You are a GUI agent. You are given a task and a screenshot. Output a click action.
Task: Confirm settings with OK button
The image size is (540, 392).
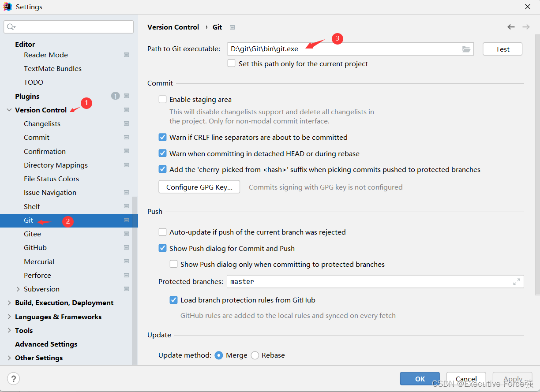point(420,379)
